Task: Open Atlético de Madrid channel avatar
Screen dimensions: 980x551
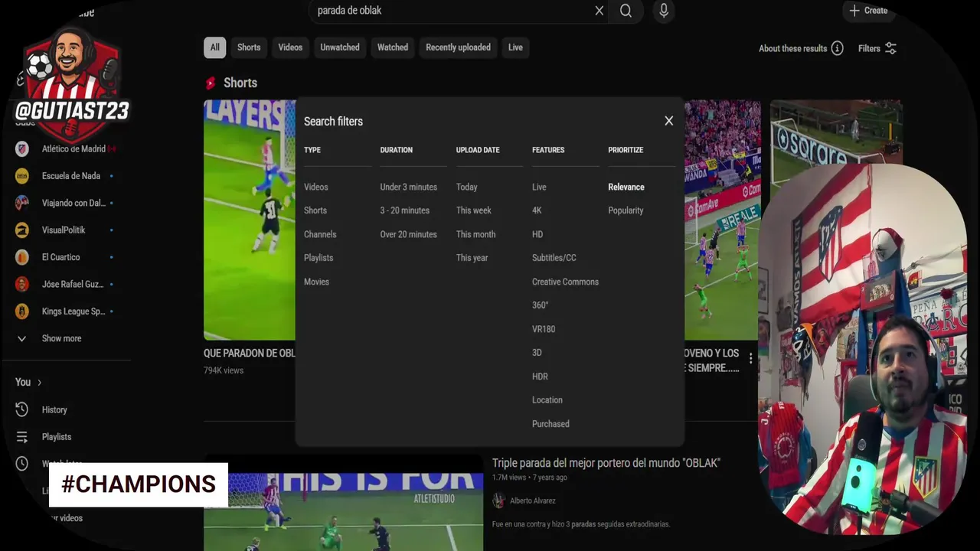Action: coord(22,149)
